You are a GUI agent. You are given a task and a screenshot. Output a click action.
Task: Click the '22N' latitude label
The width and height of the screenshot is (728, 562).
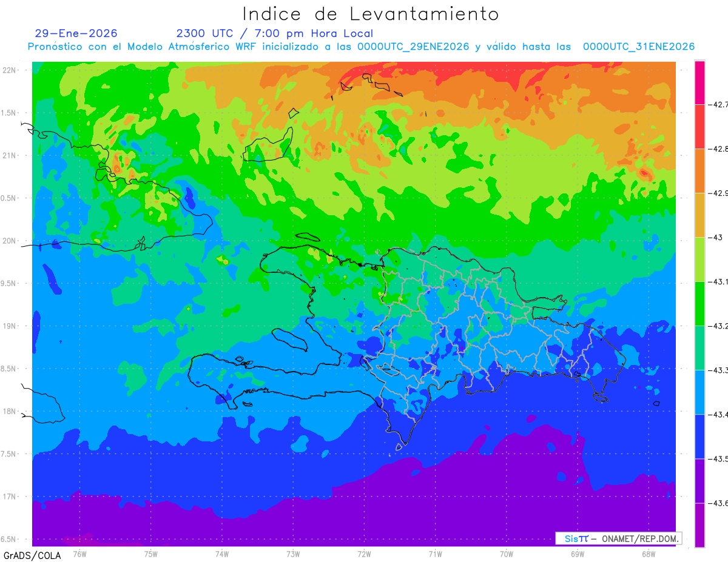(10, 70)
